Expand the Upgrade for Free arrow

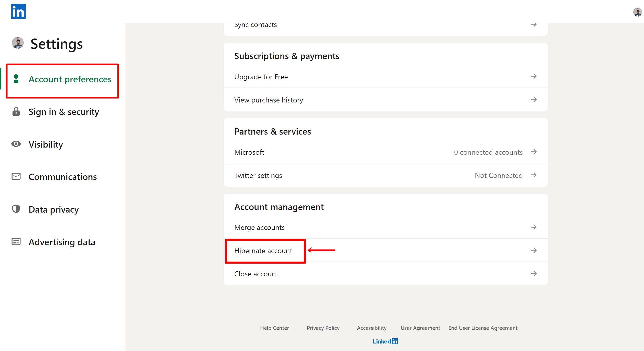534,76
